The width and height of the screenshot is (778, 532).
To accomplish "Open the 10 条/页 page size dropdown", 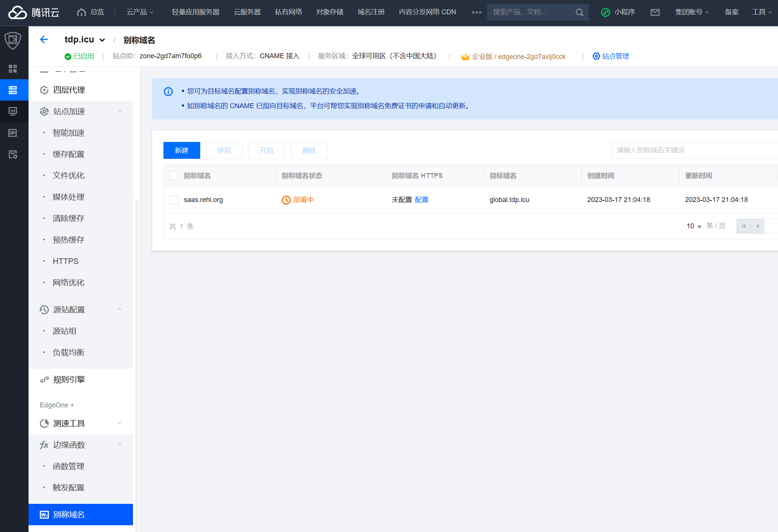I will click(693, 226).
